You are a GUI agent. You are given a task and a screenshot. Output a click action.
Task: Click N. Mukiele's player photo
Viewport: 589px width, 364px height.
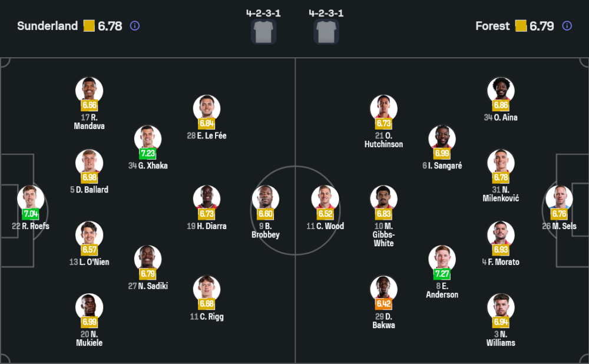tap(89, 306)
